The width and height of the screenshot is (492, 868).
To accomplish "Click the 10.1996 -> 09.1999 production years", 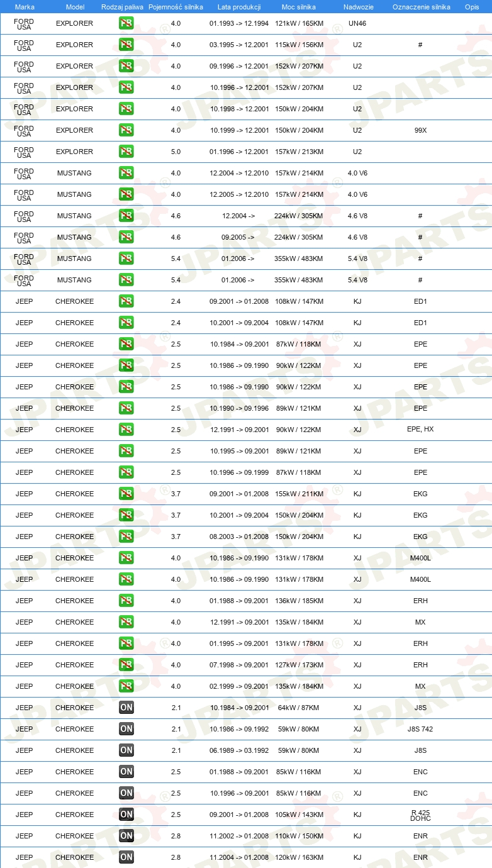I will [x=239, y=472].
